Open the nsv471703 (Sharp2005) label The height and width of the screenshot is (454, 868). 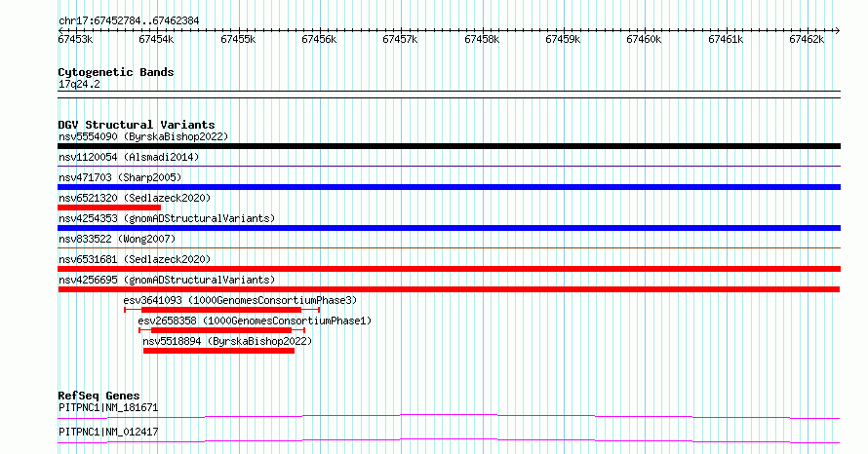(x=120, y=177)
